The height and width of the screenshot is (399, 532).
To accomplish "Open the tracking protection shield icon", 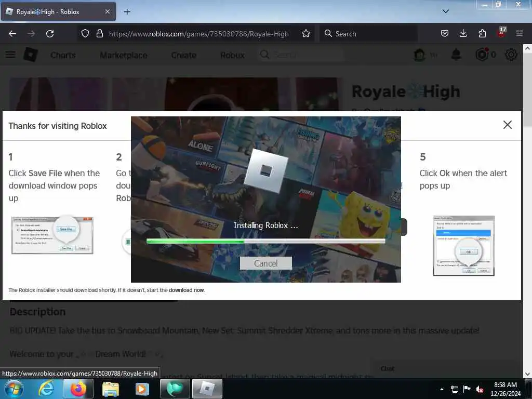I will pyautogui.click(x=85, y=34).
